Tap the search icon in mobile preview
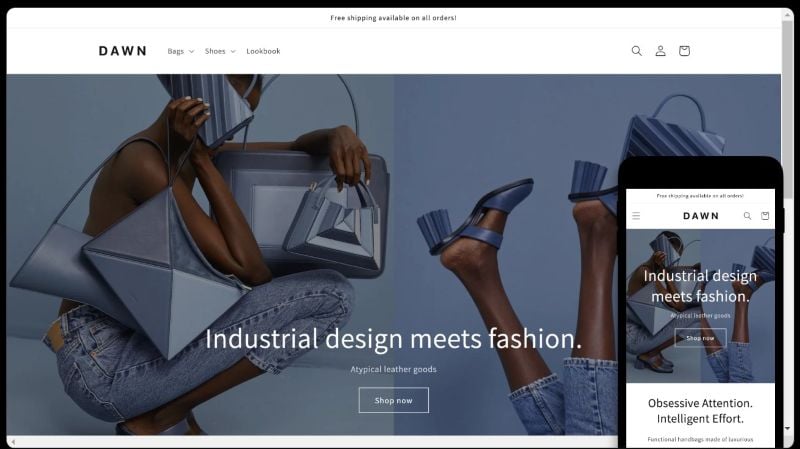Viewport: 800px width, 449px height. click(747, 216)
